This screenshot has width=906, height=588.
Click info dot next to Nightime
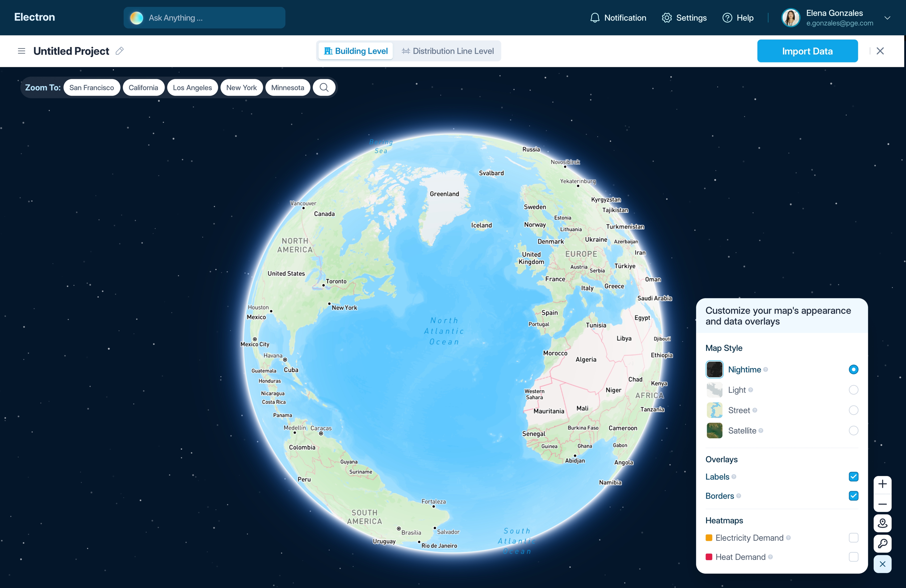point(766,369)
